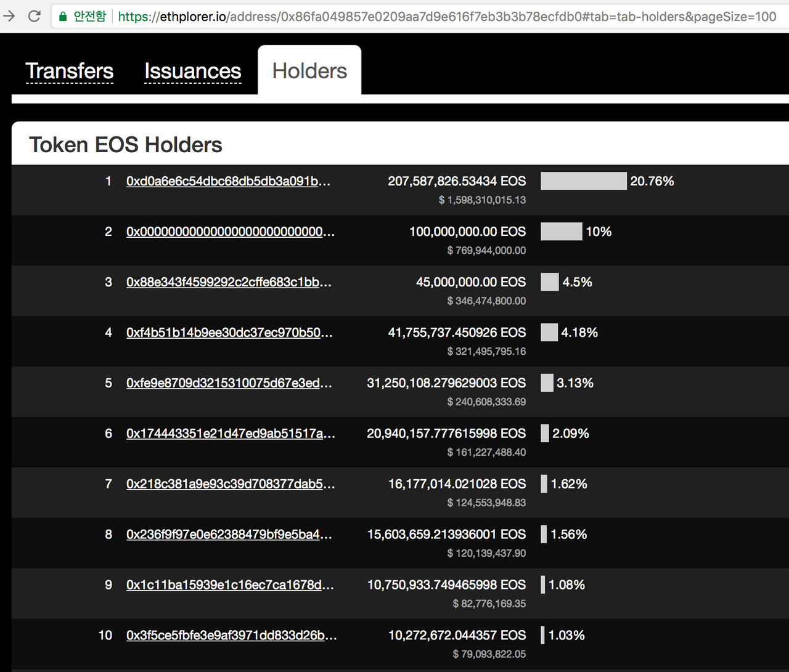Click the 20.76% share bar

[584, 181]
